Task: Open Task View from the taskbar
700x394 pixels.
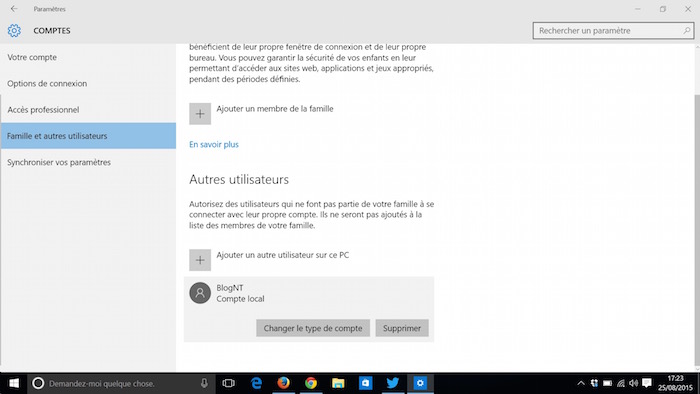Action: point(229,383)
